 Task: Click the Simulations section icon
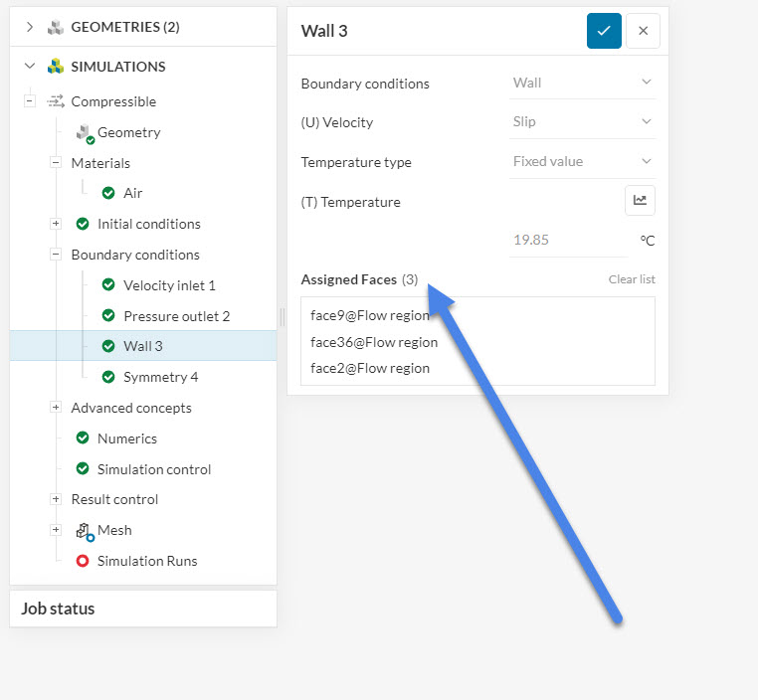[x=56, y=67]
